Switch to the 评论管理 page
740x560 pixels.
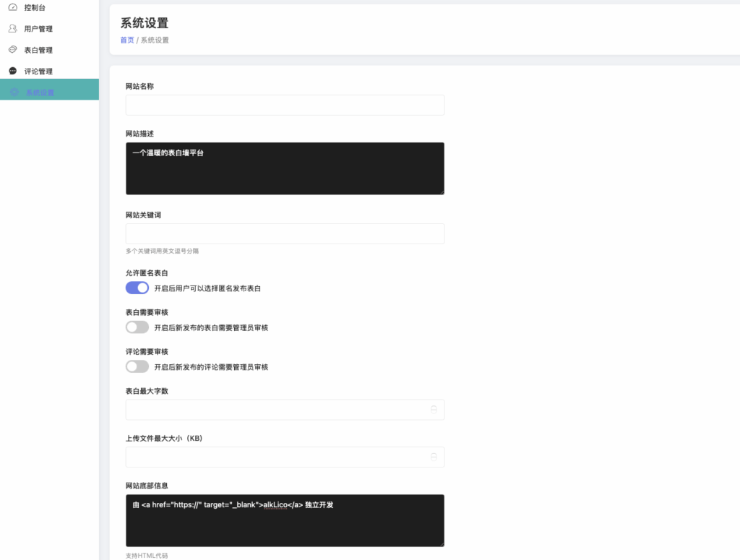34,70
